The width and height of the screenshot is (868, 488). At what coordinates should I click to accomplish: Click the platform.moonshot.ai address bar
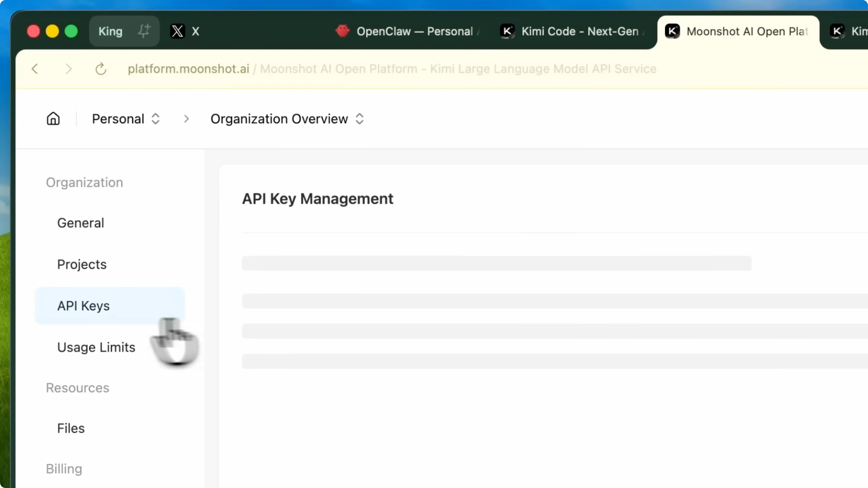(x=391, y=69)
